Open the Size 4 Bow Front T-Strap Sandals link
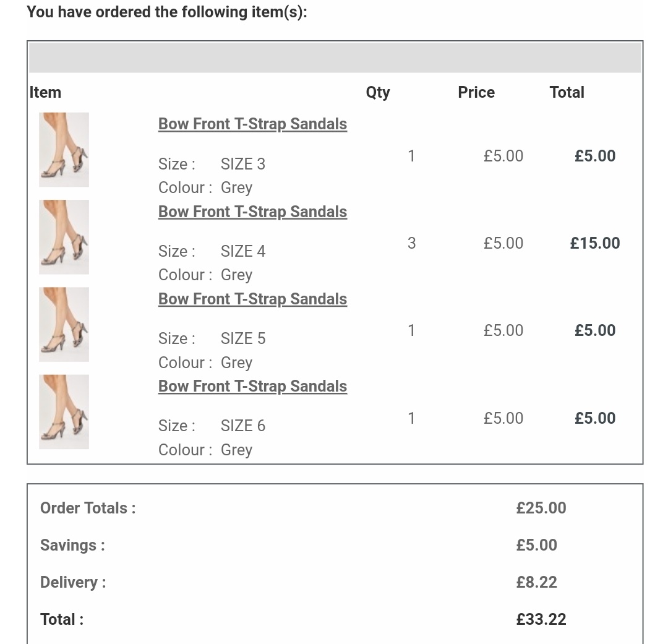This screenshot has height=644, width=668. point(252,212)
